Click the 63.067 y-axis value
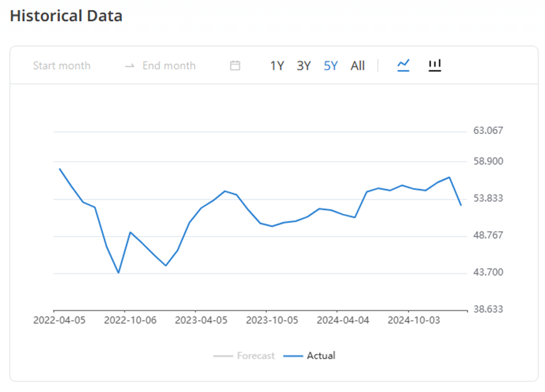The width and height of the screenshot is (545, 392). [488, 131]
